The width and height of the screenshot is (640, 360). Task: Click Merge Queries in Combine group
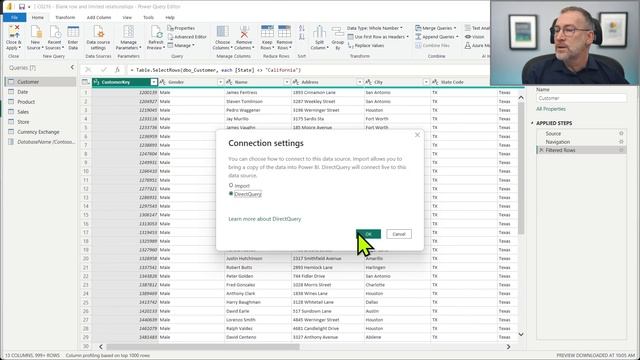pyautogui.click(x=436, y=28)
